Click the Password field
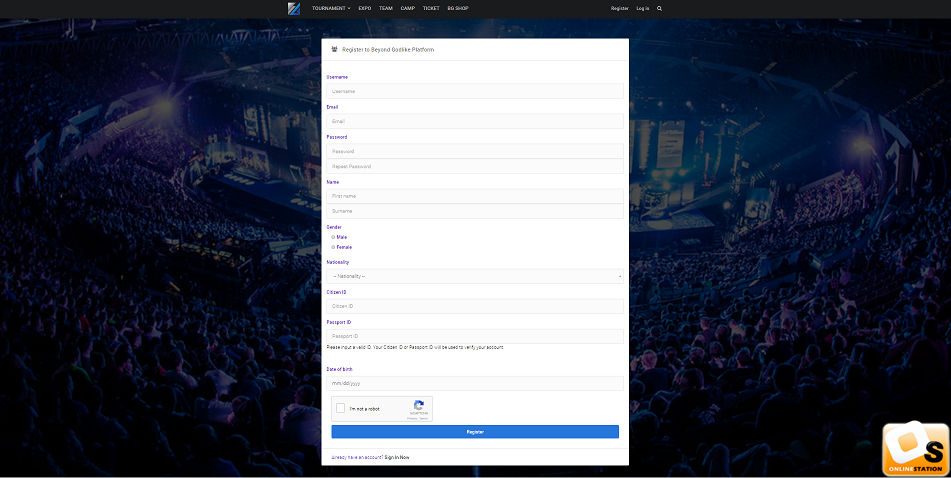 pyautogui.click(x=475, y=151)
